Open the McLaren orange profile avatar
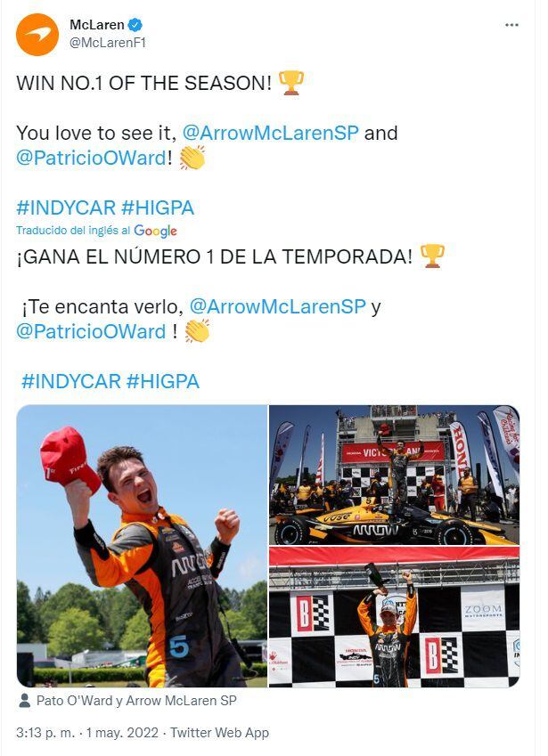Screen dimensions: 548x756 point(37,35)
